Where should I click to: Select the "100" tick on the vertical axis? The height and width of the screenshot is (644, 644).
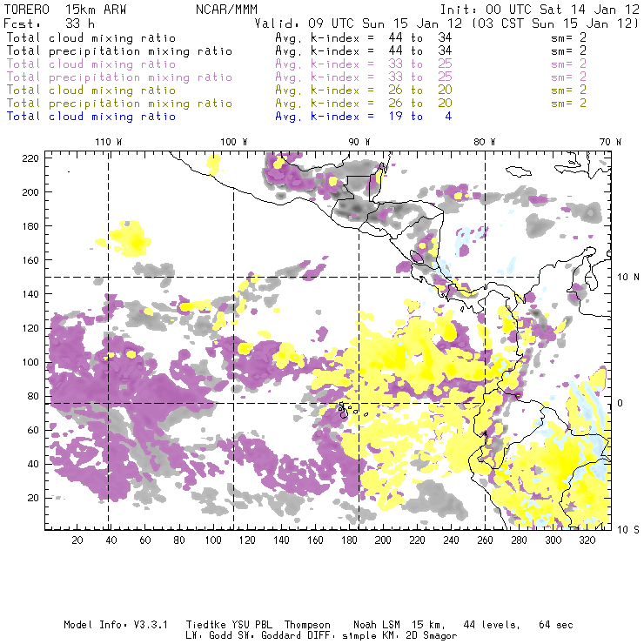[30, 362]
